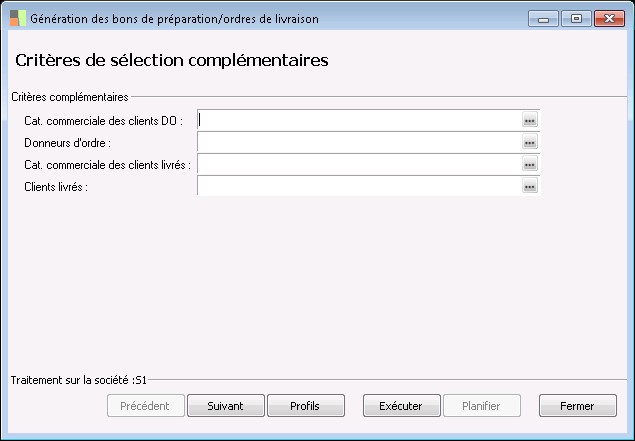Click the Donneurs d'ordre label
635x441 pixels.
[x=67, y=143]
